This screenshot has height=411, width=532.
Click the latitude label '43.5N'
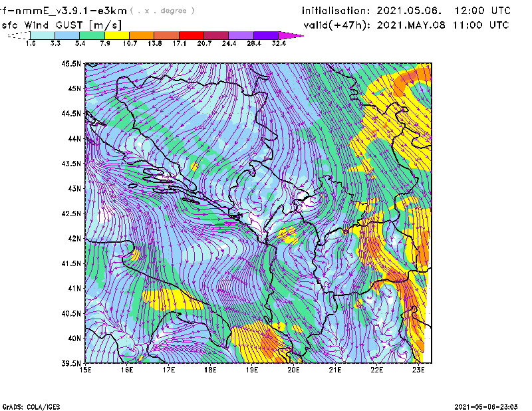[71, 164]
